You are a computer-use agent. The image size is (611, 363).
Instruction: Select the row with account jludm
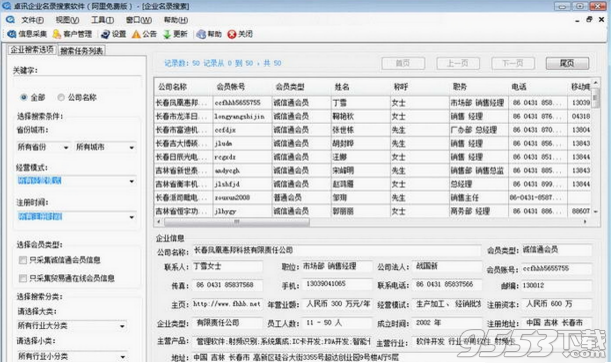tap(373, 144)
